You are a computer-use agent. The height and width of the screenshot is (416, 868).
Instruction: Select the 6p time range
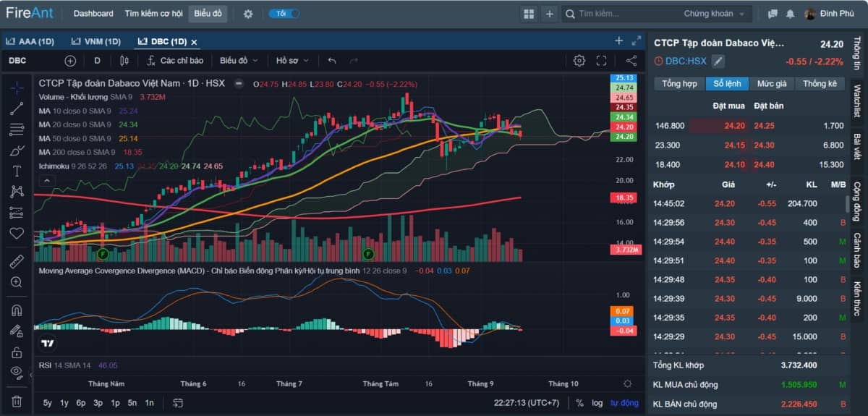[x=81, y=403]
